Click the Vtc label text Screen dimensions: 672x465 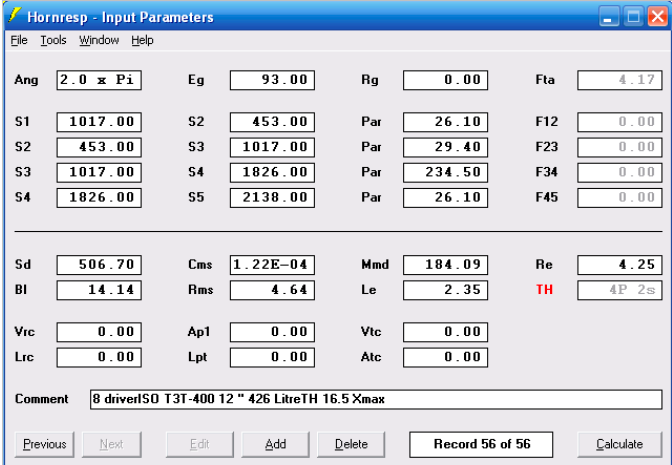371,332
